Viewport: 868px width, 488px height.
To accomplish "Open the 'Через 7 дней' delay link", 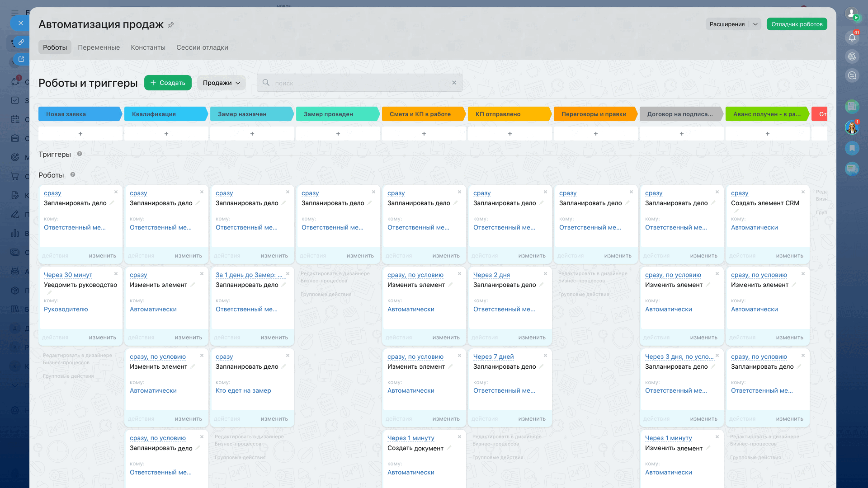I will 493,357.
